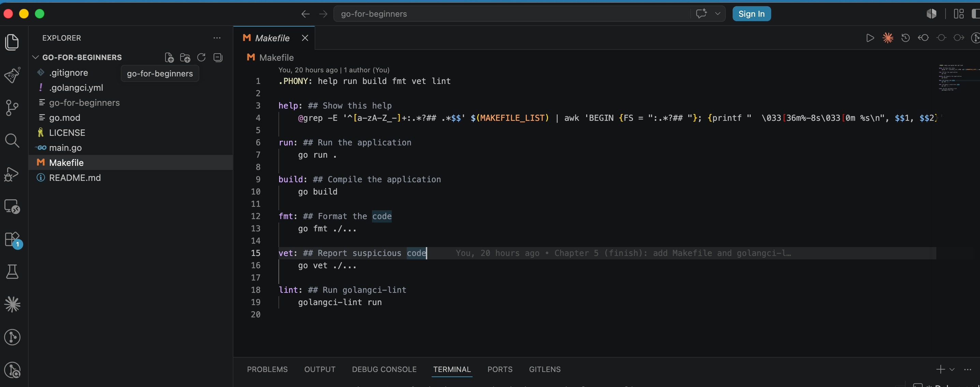This screenshot has width=980, height=387.
Task: Refresh the explorer file tree
Action: click(201, 57)
